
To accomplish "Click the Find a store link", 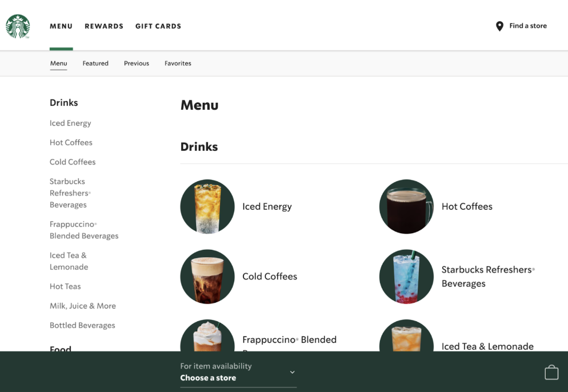I will pos(527,26).
